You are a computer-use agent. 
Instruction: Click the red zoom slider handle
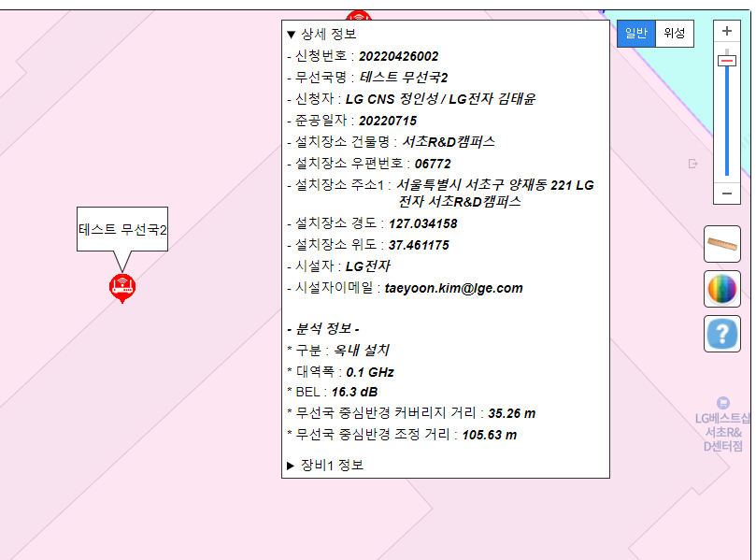(726, 61)
